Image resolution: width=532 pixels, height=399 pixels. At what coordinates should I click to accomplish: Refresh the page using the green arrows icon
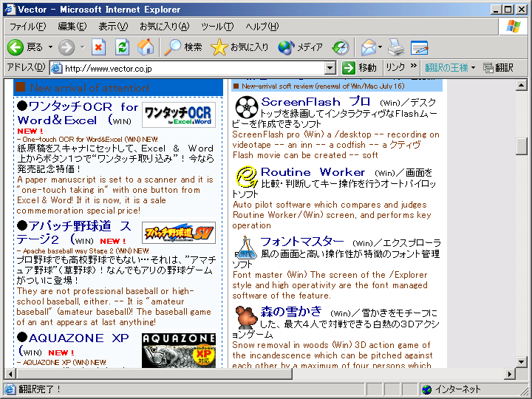122,47
